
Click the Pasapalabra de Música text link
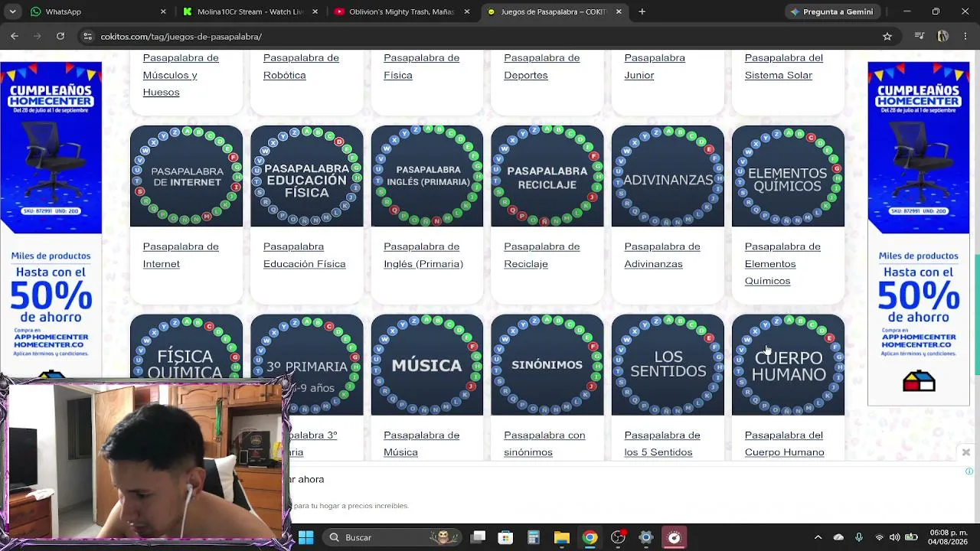click(x=421, y=444)
